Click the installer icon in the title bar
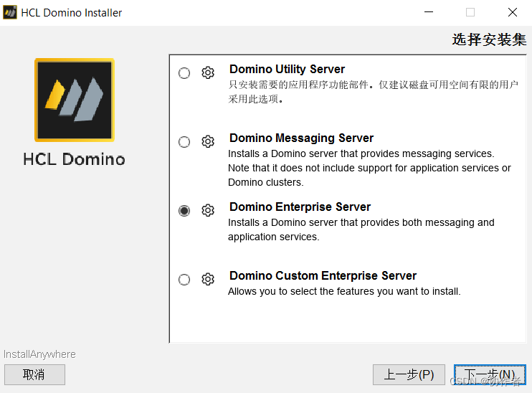Viewport: 532px width, 393px height. tap(10, 13)
